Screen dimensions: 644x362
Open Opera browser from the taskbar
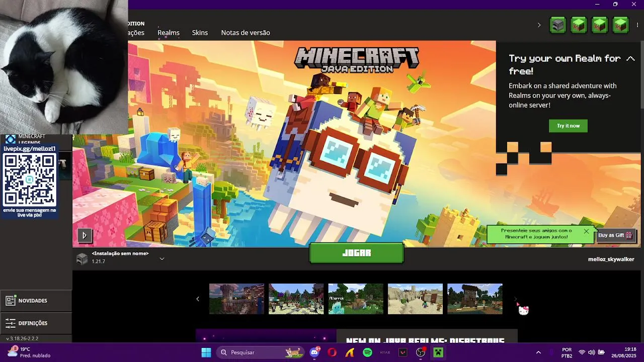[x=332, y=352]
